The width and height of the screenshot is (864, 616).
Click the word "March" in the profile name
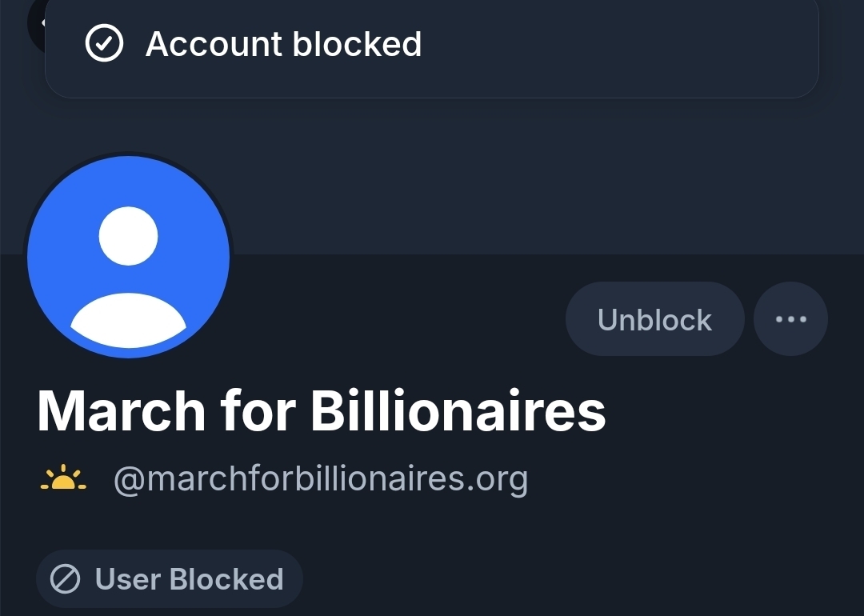coord(122,410)
